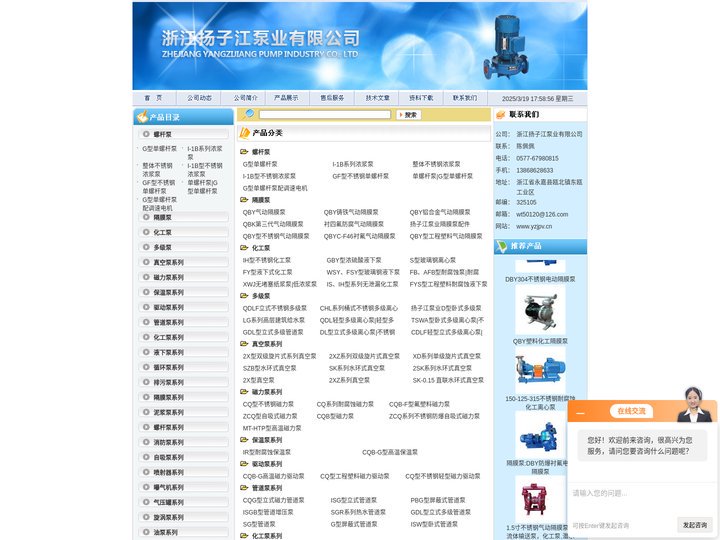Expand the 保温泵系列 sidebar category
The height and width of the screenshot is (540, 720).
tap(183, 292)
